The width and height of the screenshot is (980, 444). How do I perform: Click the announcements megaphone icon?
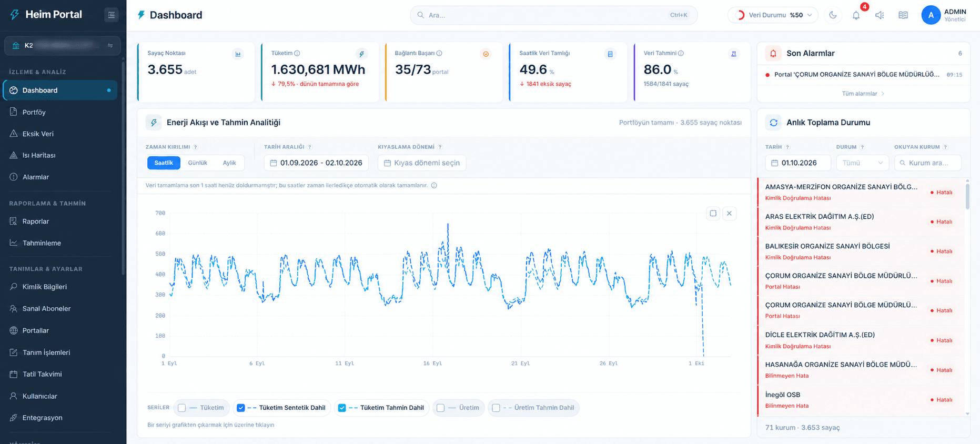880,15
